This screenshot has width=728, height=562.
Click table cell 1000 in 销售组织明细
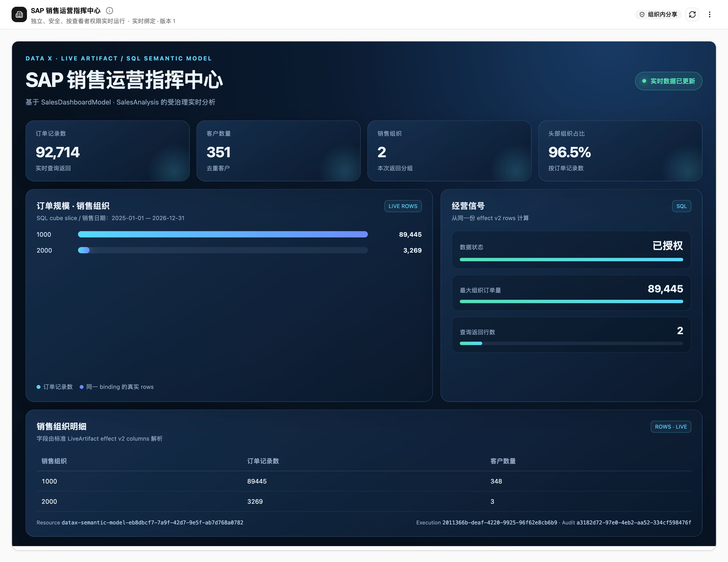coord(49,481)
